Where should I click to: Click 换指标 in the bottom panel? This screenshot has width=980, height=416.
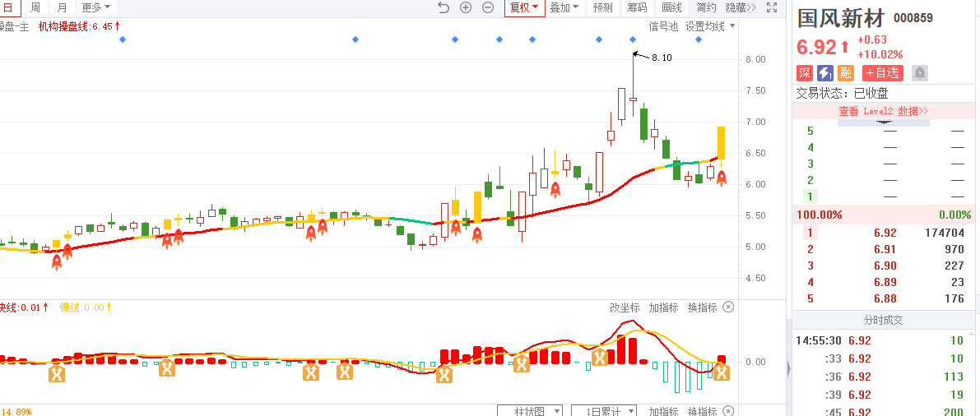point(702,411)
